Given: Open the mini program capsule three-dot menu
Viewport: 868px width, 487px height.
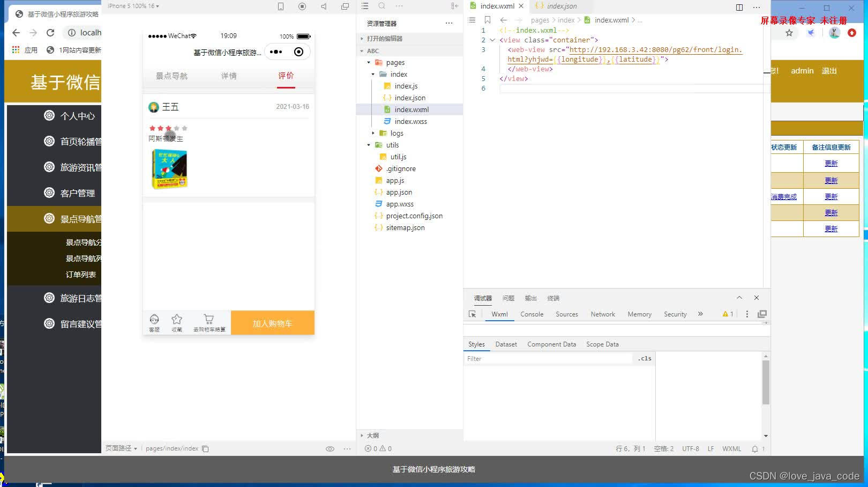Looking at the screenshot, I should [x=275, y=52].
